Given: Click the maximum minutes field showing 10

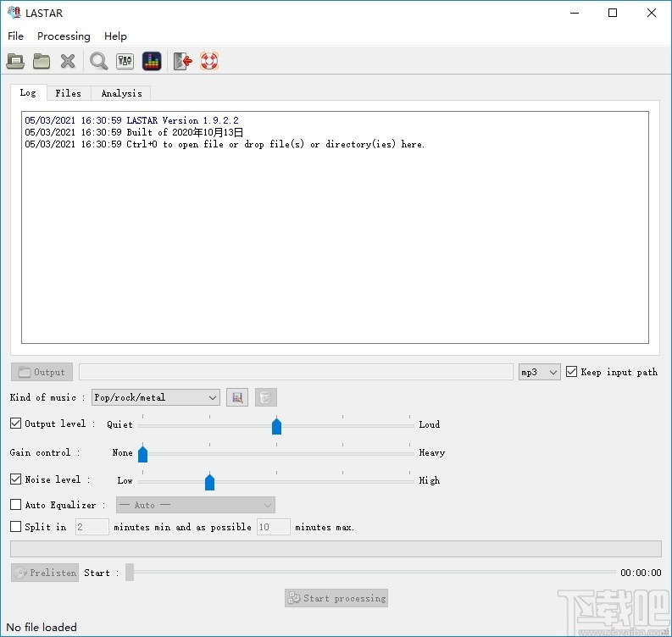Looking at the screenshot, I should (x=274, y=527).
